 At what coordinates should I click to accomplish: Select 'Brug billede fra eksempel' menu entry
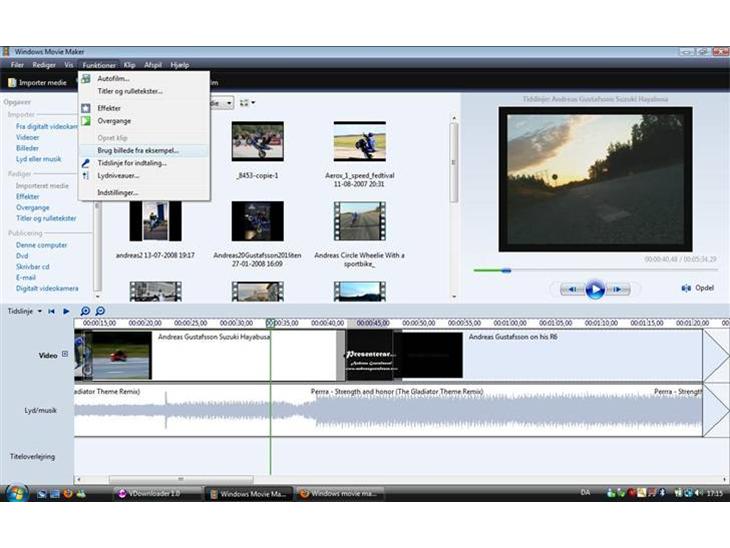[138, 150]
